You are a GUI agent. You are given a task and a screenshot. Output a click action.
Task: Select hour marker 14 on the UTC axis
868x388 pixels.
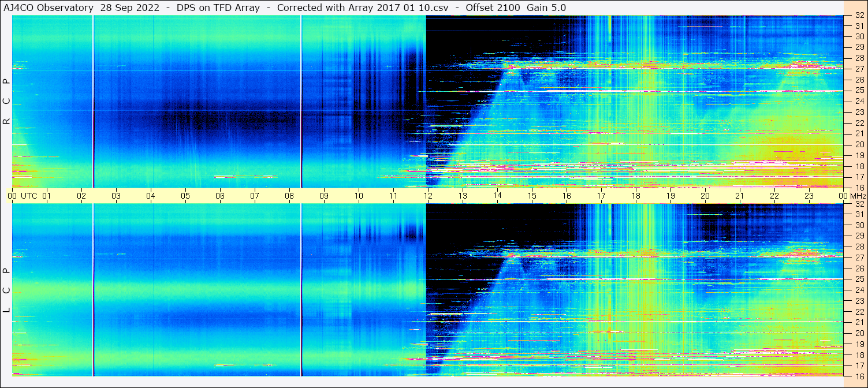tap(497, 196)
